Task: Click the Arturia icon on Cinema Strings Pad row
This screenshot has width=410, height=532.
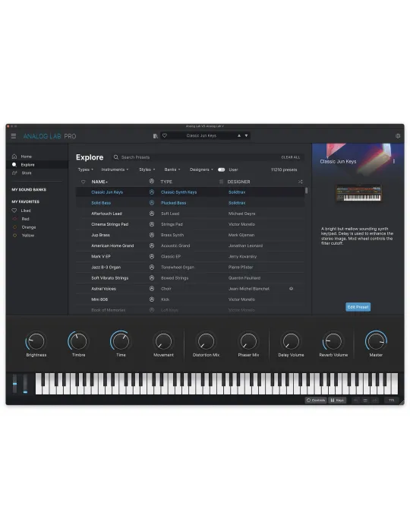Action: click(152, 224)
